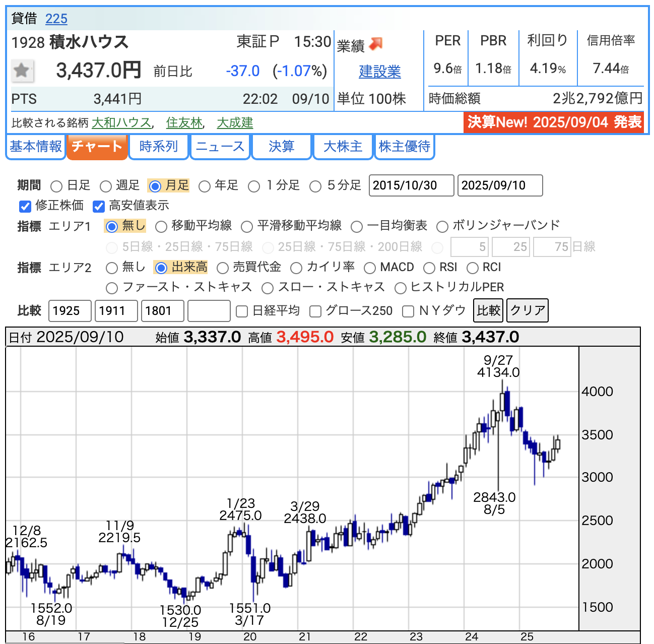Image resolution: width=654 pixels, height=644 pixels.
Task: Select 出来高 indicator
Action: pyautogui.click(x=161, y=268)
